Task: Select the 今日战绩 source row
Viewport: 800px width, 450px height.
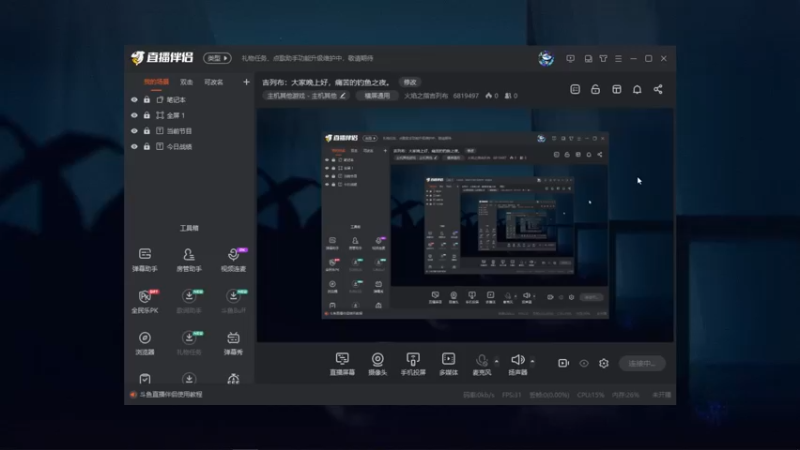Action: 190,146
